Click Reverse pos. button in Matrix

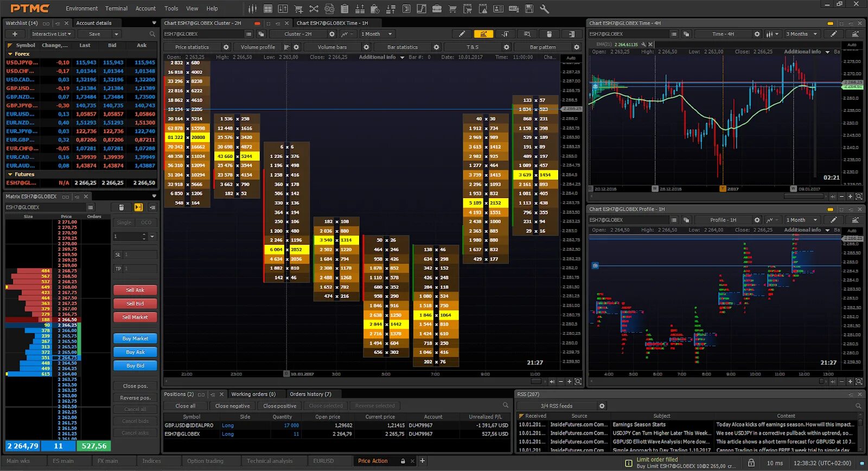point(135,398)
